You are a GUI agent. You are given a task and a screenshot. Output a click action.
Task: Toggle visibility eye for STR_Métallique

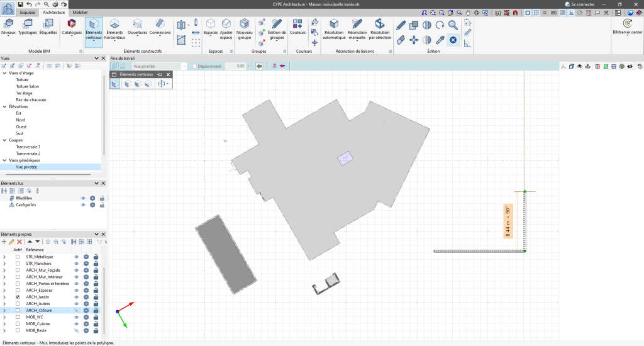click(x=77, y=257)
